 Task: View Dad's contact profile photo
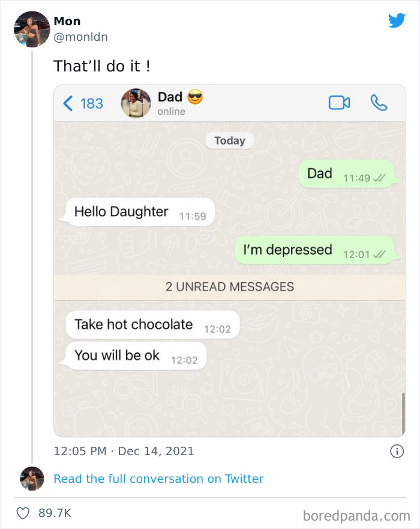[x=137, y=103]
